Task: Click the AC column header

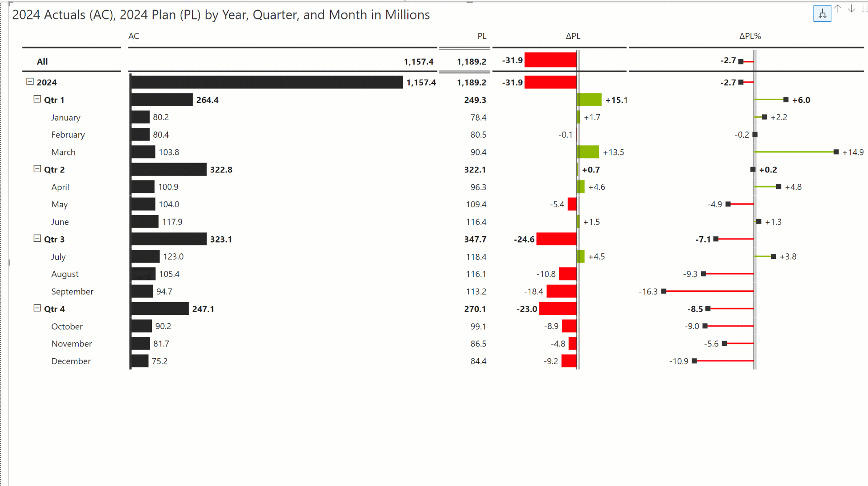Action: point(133,36)
